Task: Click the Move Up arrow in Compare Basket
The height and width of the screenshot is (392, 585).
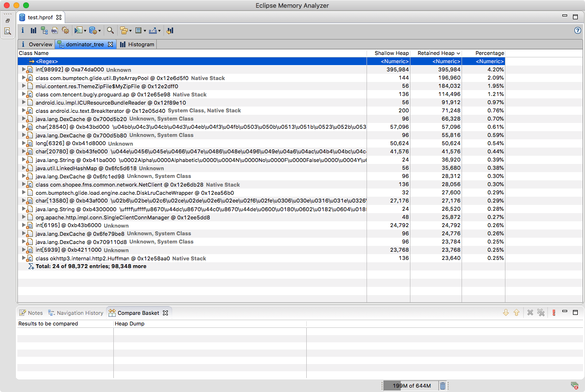Action: [x=517, y=312]
